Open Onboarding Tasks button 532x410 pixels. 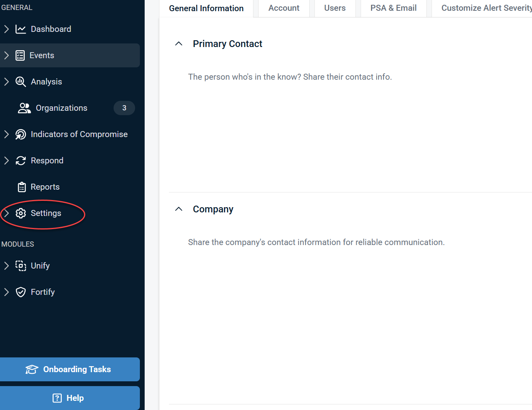click(70, 369)
